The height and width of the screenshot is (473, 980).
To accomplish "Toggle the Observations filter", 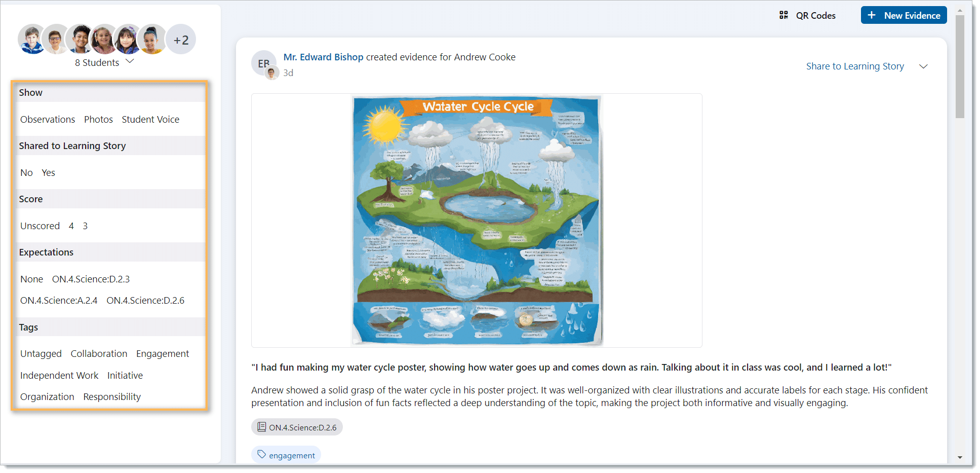I will point(48,120).
